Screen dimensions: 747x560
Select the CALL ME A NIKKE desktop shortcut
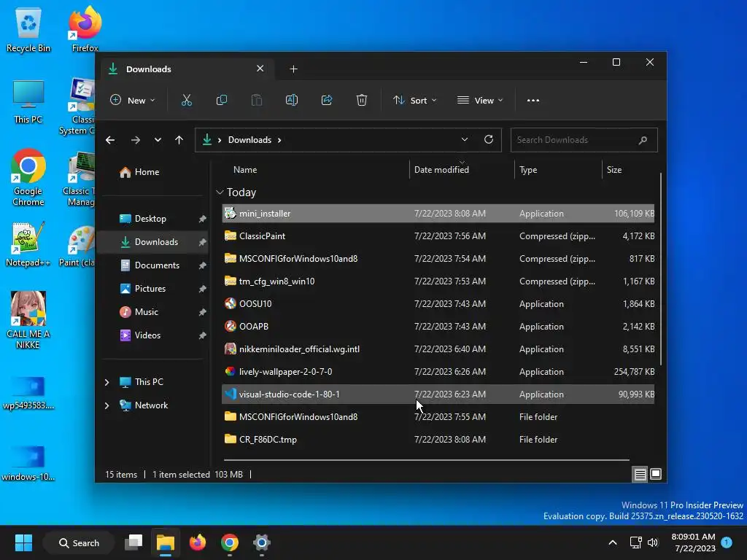(x=28, y=320)
